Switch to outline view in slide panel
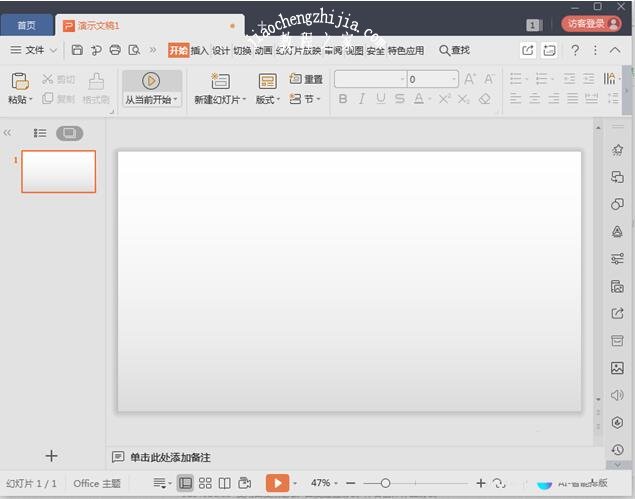The height and width of the screenshot is (499, 635). [x=40, y=133]
